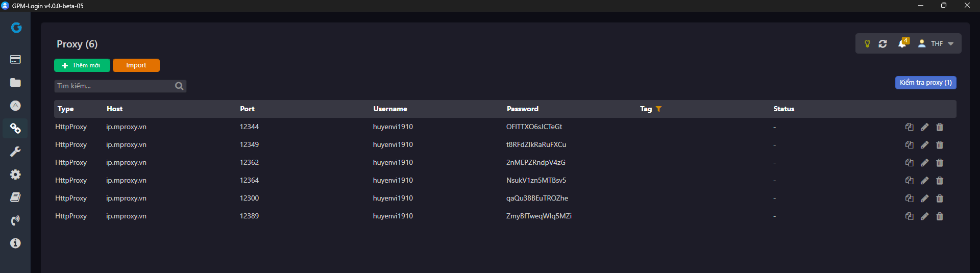Viewport: 980px width, 273px height.
Task: Open the wrench tools icon in sidebar
Action: pos(15,152)
